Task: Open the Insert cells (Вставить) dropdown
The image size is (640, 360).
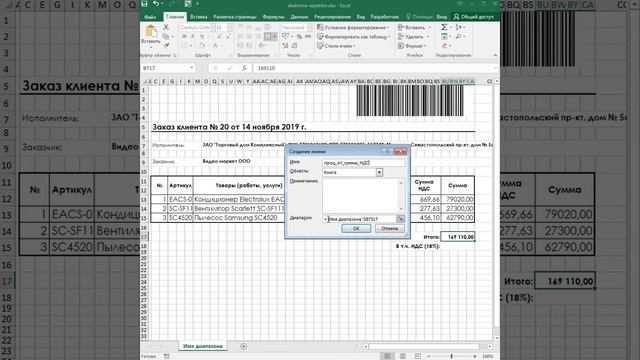Action: [414, 27]
